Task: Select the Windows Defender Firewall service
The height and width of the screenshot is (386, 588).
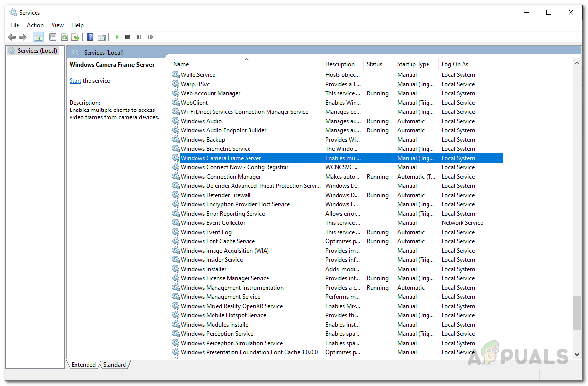Action: coord(215,195)
